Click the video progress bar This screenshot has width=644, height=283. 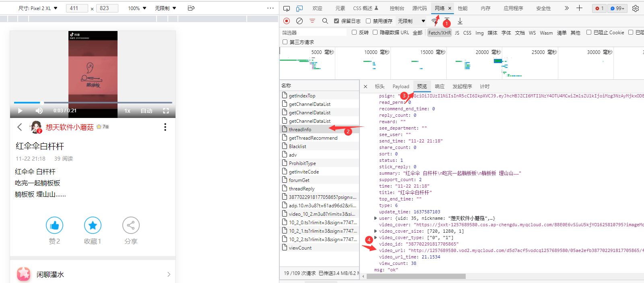click(x=93, y=103)
